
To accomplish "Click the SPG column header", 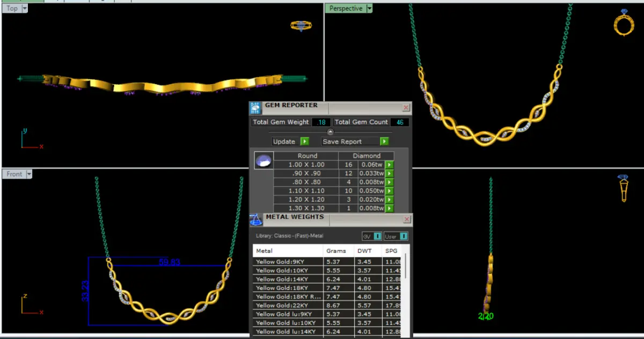I will coord(392,250).
